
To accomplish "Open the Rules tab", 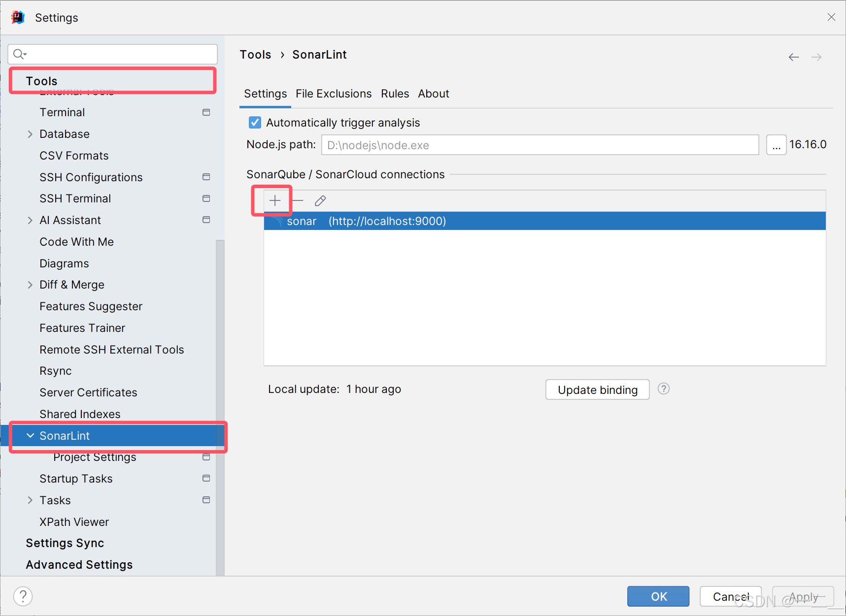I will pos(395,94).
